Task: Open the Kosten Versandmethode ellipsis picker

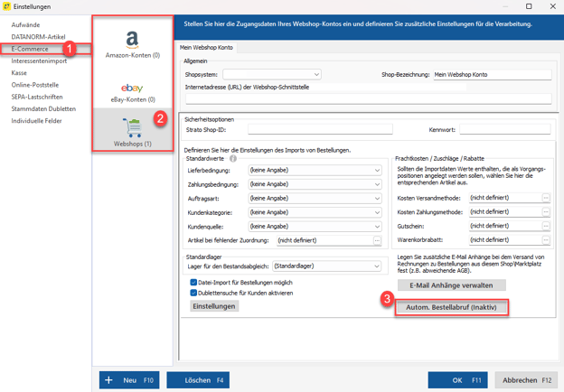Action: tap(546, 197)
